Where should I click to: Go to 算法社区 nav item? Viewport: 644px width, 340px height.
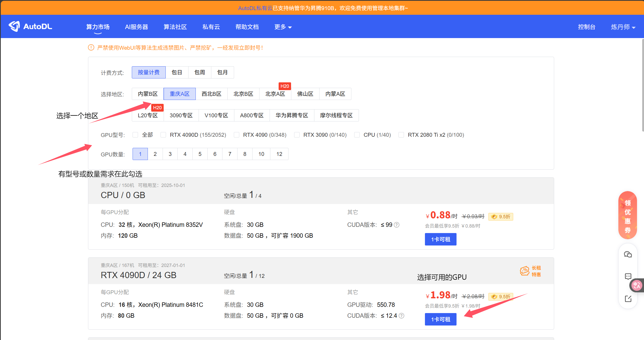coord(175,27)
